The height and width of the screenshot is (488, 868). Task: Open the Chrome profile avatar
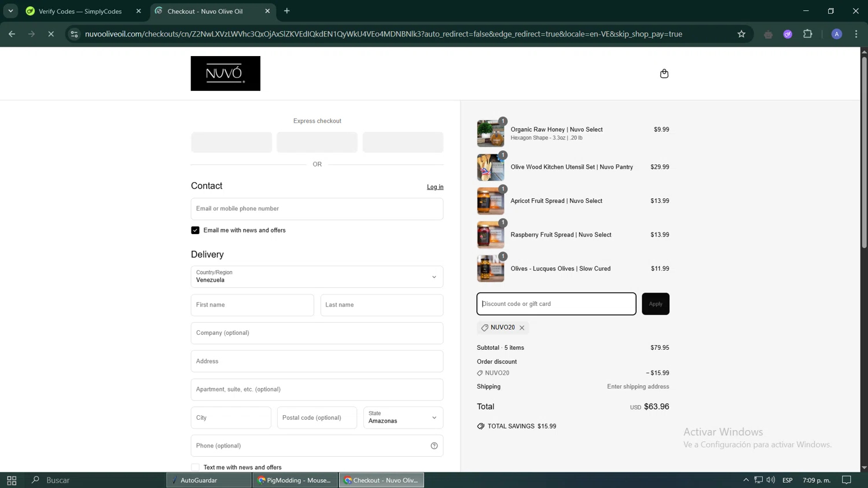(836, 34)
